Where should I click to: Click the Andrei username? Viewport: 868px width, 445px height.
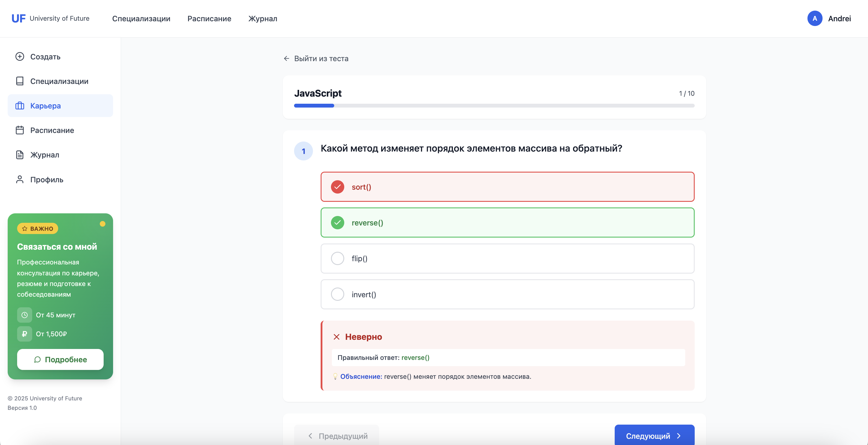[x=839, y=19]
